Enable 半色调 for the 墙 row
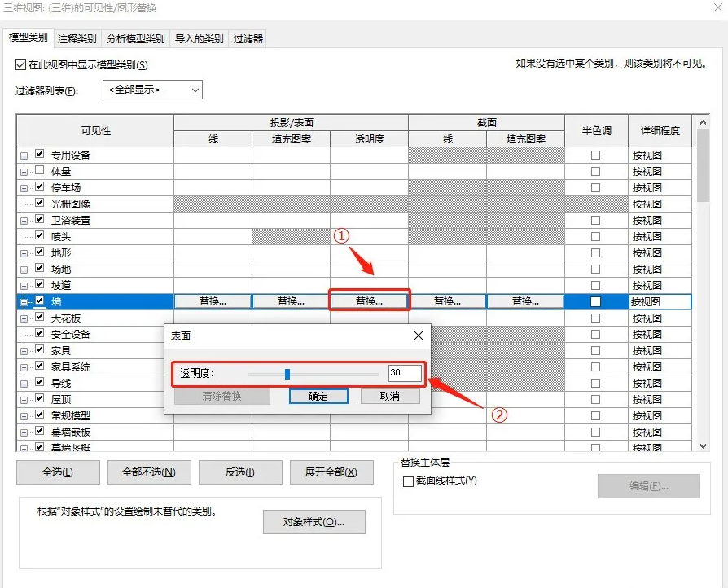 click(x=596, y=302)
